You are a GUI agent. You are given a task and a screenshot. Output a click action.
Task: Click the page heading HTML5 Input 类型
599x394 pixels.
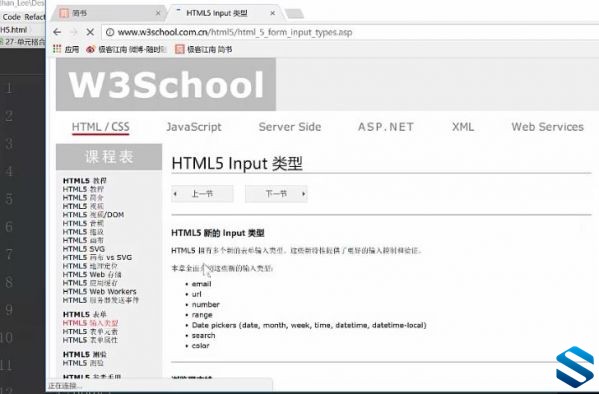click(237, 164)
